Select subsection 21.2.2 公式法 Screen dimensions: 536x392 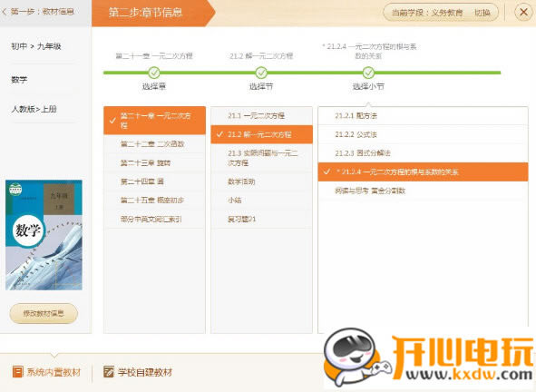click(423, 134)
